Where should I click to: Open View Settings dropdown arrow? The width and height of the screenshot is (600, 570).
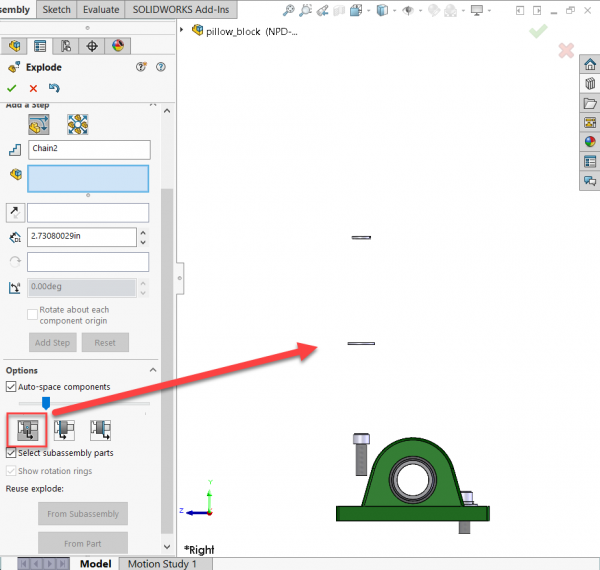pyautogui.click(x=489, y=11)
